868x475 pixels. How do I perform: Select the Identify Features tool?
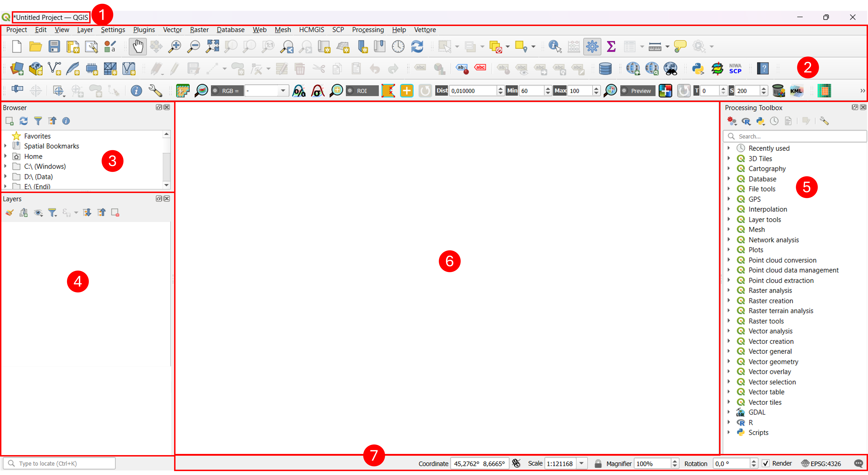click(x=555, y=46)
